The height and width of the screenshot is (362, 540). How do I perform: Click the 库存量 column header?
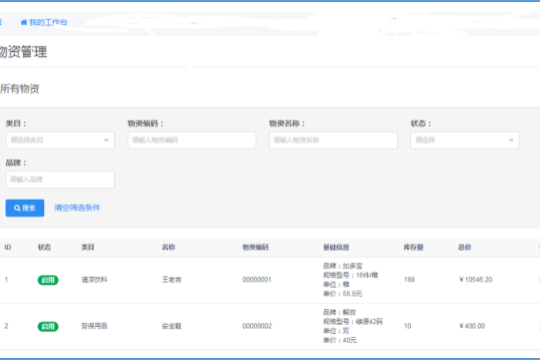click(x=413, y=247)
